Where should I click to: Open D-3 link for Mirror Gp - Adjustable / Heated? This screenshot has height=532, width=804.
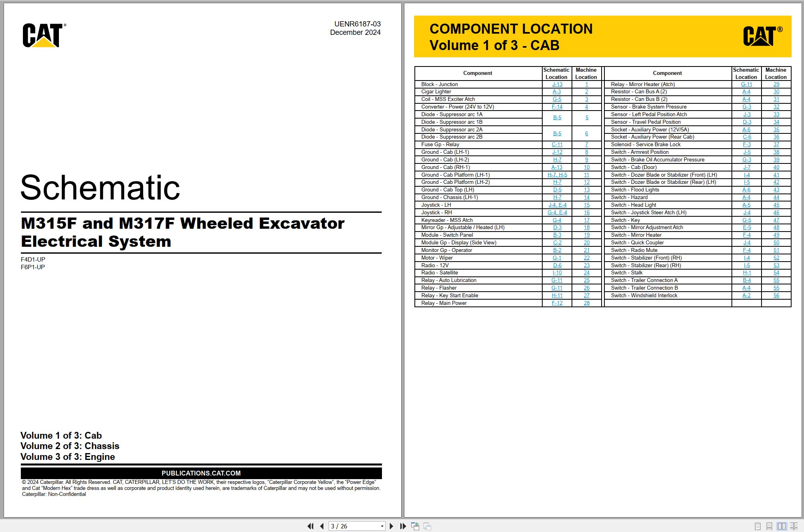[x=557, y=228]
